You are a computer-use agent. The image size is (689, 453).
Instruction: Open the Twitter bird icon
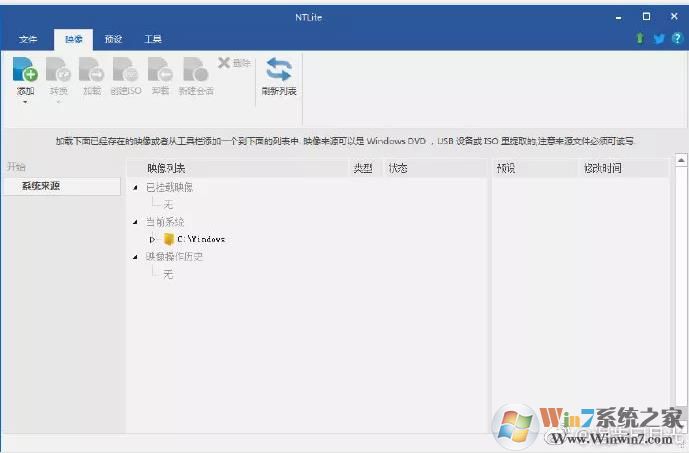(x=659, y=39)
